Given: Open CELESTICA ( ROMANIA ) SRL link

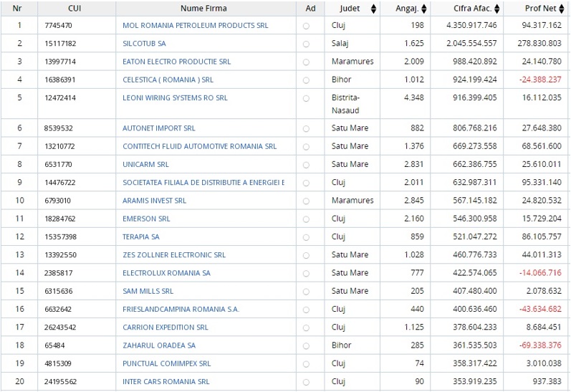Looking at the screenshot, I should pos(168,80).
